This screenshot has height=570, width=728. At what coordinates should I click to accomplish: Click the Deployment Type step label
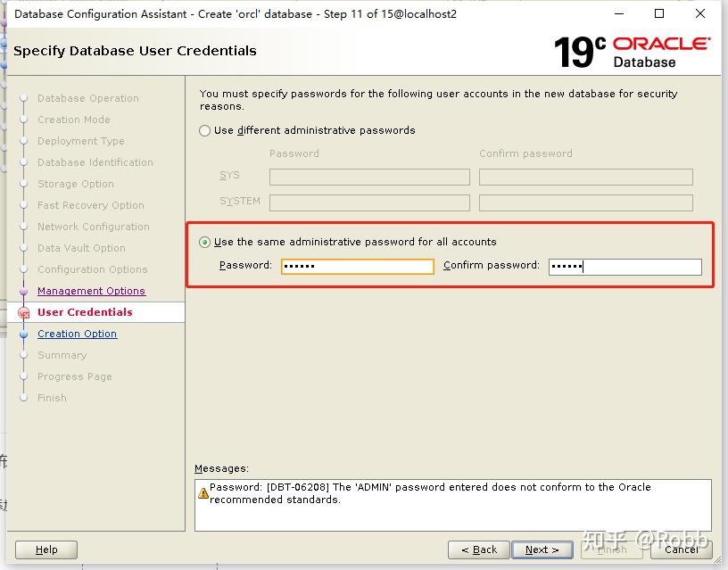(x=81, y=141)
